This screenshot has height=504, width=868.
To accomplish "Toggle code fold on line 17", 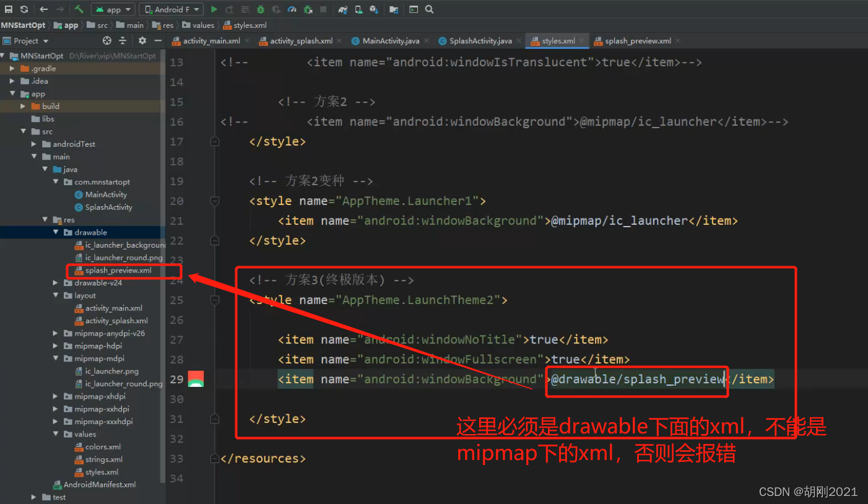I will 214,141.
